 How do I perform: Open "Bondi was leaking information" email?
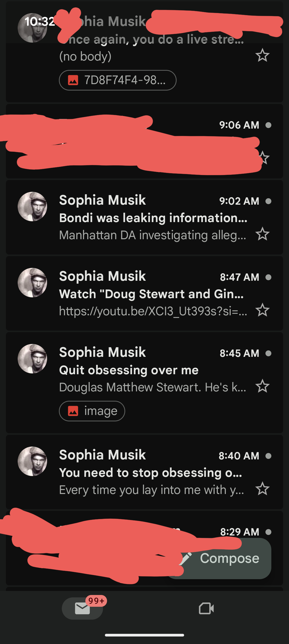coord(153,218)
